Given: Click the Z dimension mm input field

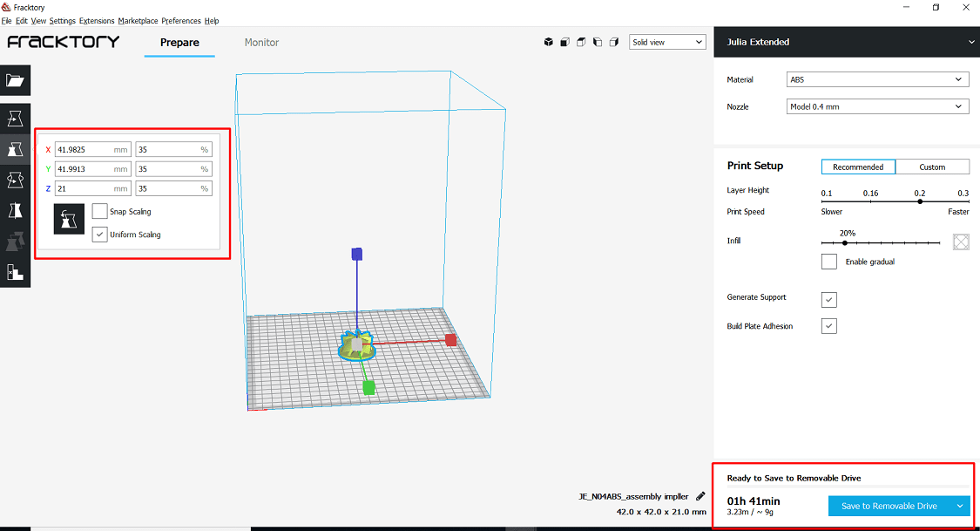Looking at the screenshot, I should coord(93,188).
